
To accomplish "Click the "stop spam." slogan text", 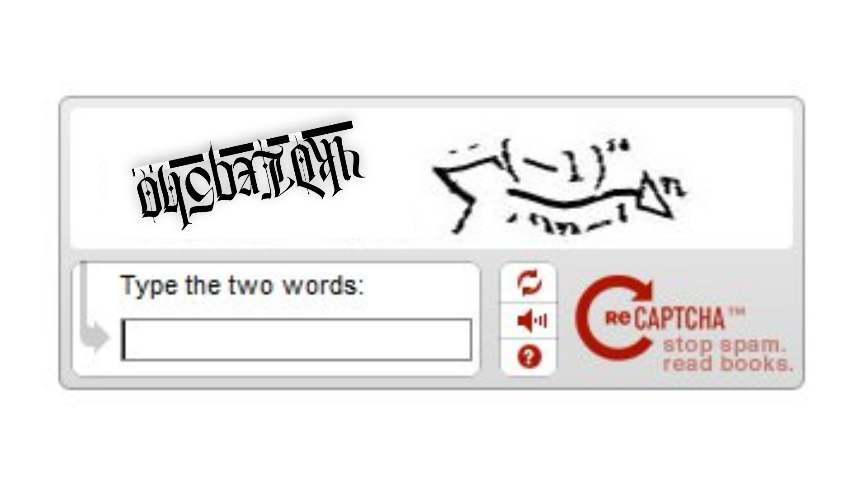I will coord(723,346).
